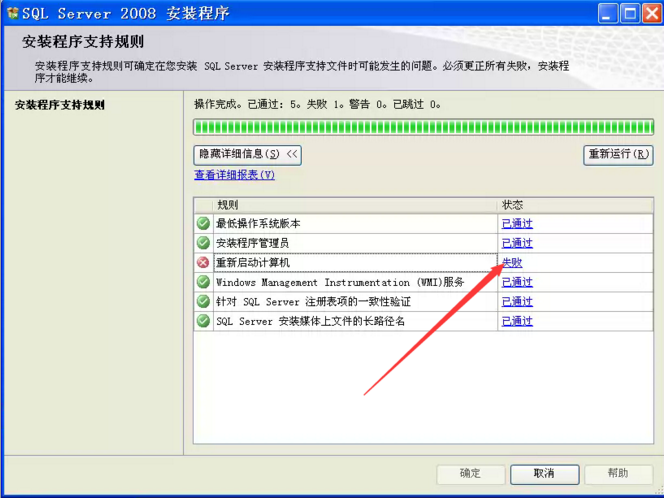Open 已通过 link for 最低操作系统版本
664x498 pixels.
516,224
